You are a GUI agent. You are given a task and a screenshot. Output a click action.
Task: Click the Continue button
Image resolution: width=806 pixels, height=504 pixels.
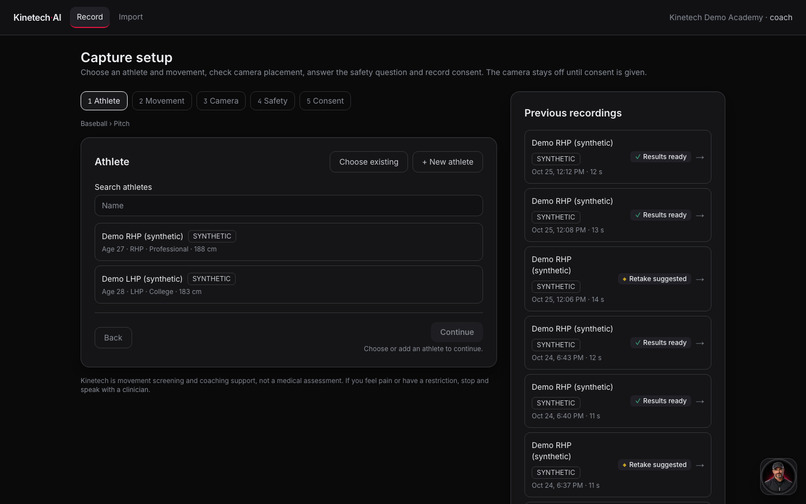457,332
